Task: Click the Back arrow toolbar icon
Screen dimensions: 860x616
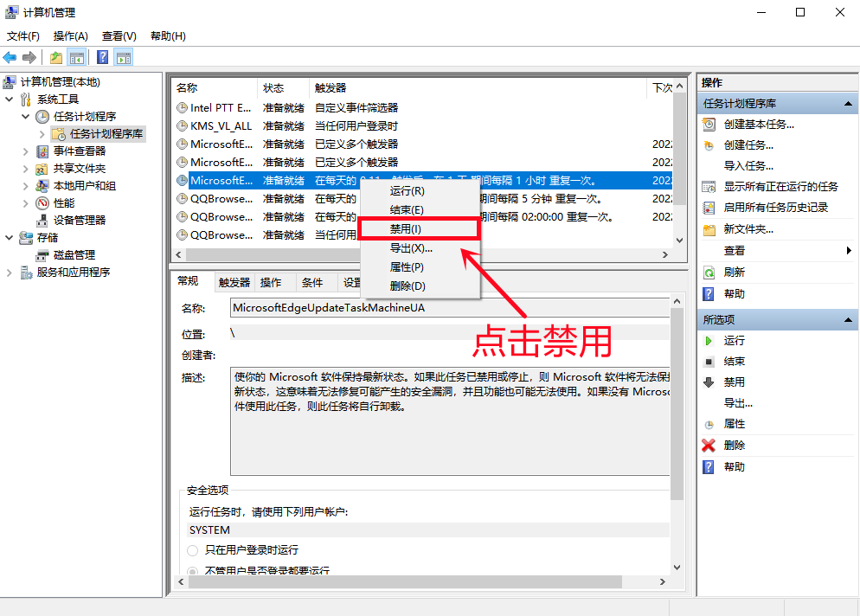Action: [x=10, y=57]
